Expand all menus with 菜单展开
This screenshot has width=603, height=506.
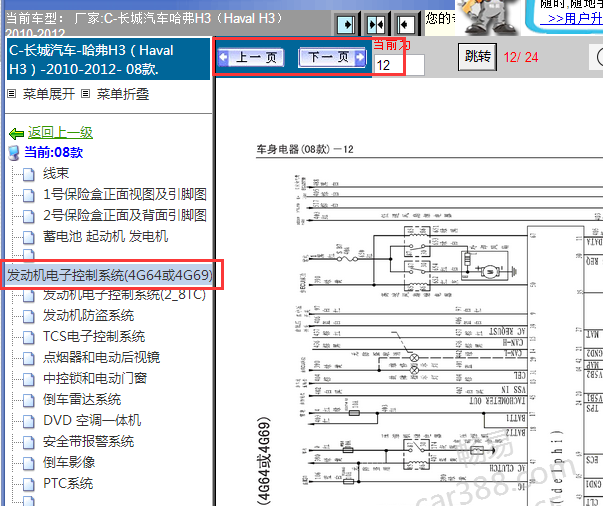[48, 94]
